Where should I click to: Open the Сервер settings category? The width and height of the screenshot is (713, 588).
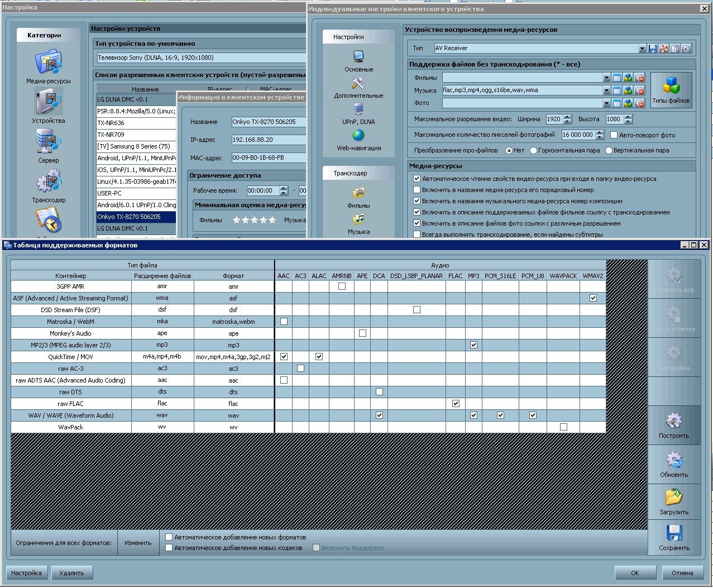[x=49, y=142]
